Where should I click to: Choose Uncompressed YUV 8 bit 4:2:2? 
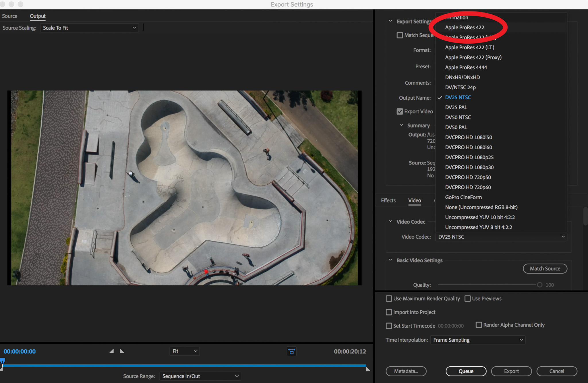[x=501, y=227]
